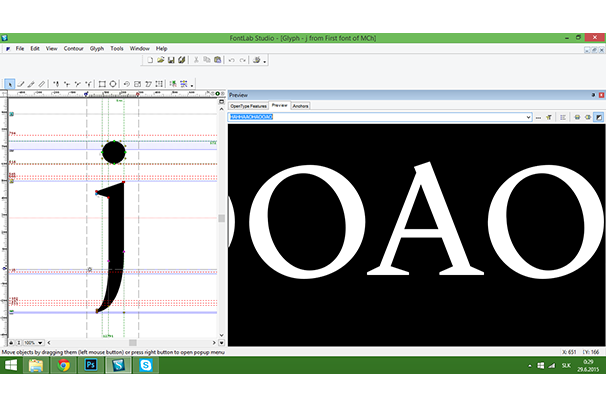This screenshot has height=406, width=606.
Task: Expand the preview text dropdown arrow
Action: 527,117
